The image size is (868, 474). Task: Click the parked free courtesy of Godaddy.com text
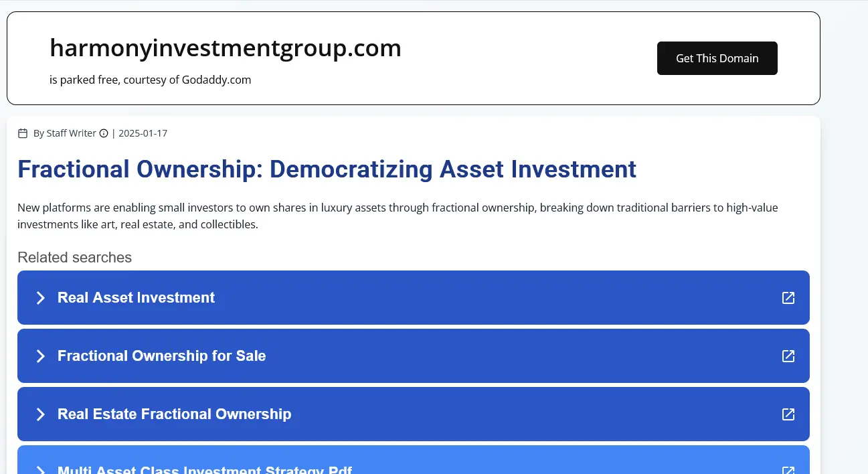(150, 80)
